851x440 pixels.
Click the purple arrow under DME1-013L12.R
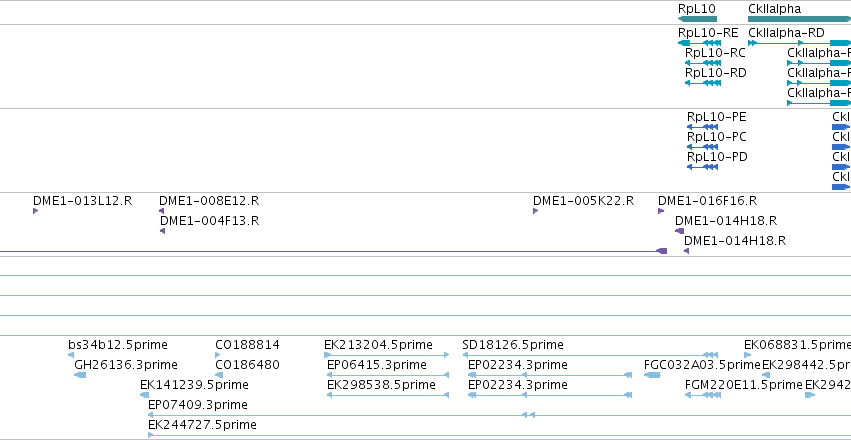(x=35, y=211)
